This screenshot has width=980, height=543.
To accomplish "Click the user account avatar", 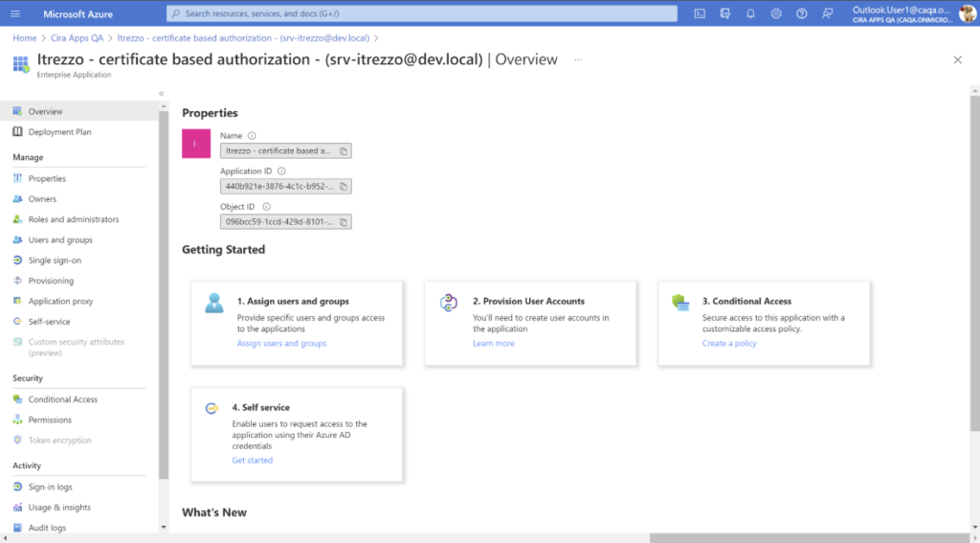I will click(x=968, y=13).
